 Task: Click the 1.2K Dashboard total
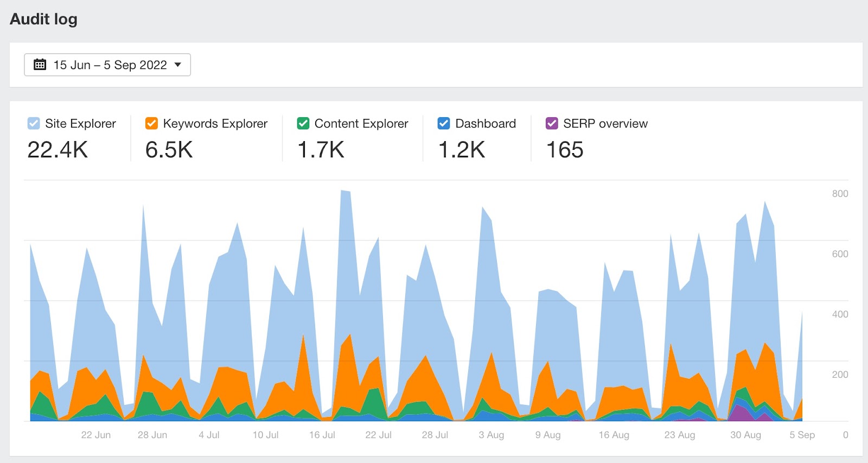tap(462, 150)
